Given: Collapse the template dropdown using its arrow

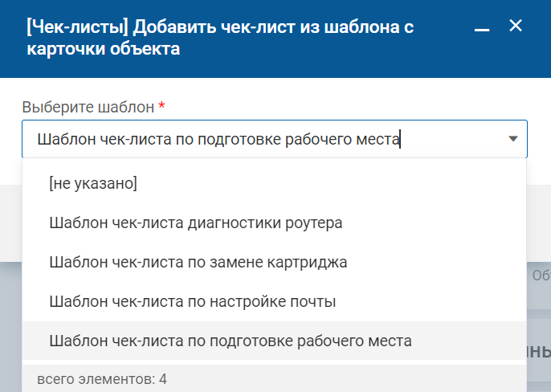Looking at the screenshot, I should (513, 139).
